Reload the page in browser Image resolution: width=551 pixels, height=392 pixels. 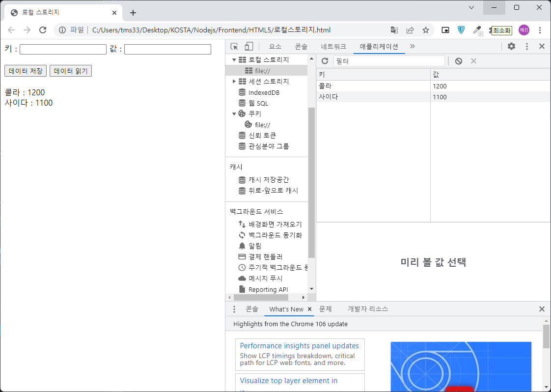[x=43, y=30]
